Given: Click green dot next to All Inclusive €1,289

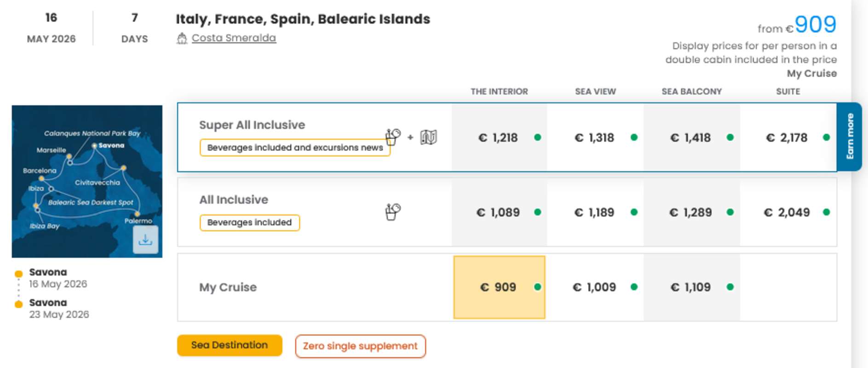Looking at the screenshot, I should (x=730, y=212).
